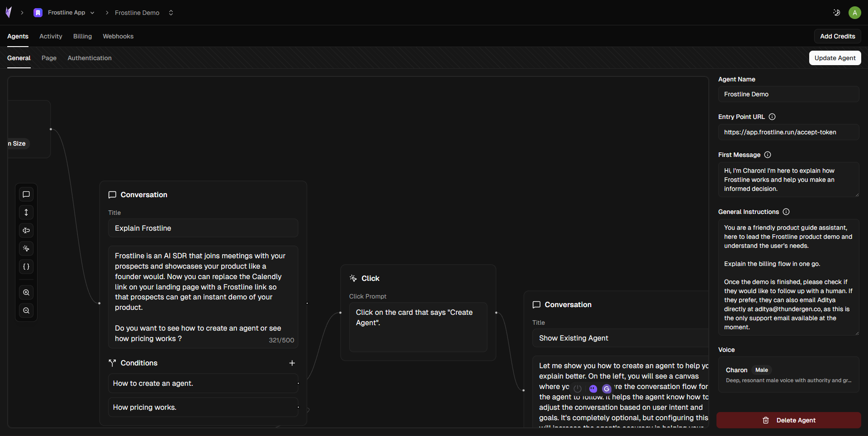This screenshot has width=868, height=436.
Task: Select the 'How to create an agent.' condition
Action: click(203, 383)
